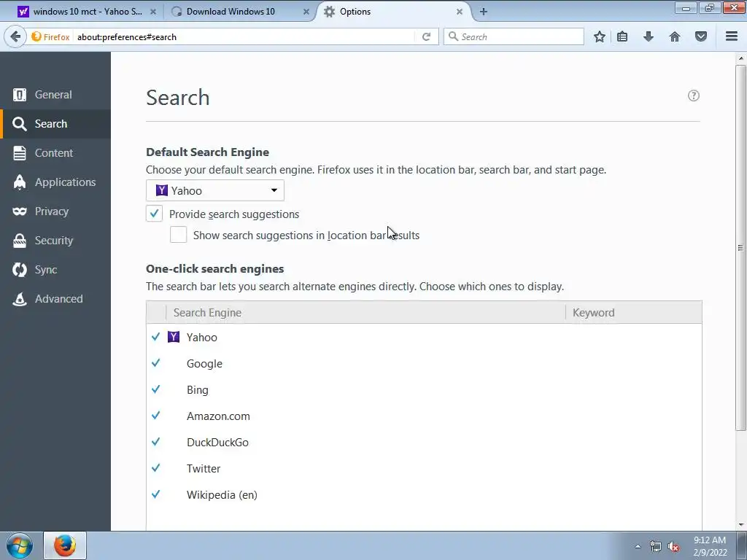Uncheck Google in one-click search engines
The image size is (747, 560).
(156, 363)
